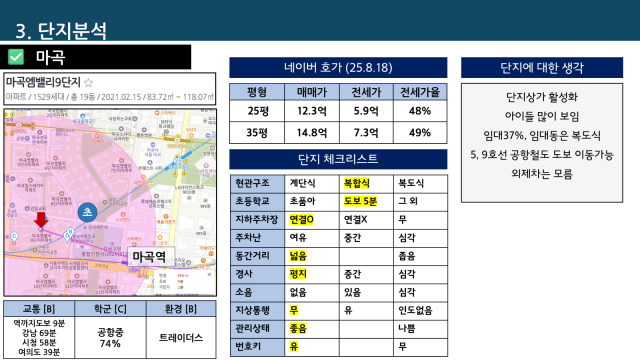Screen dimensions: 640x360
Task: Select the 네이버 호가 (25.8.18) header
Action: pyautogui.click(x=338, y=67)
